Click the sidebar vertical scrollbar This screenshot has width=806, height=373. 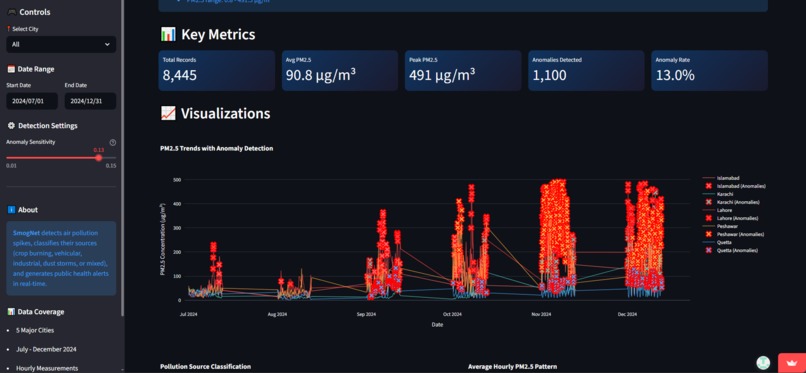click(122, 157)
